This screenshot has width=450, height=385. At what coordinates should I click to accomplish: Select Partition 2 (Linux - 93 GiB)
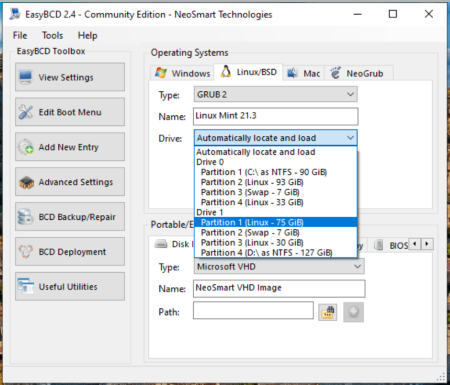(276, 182)
